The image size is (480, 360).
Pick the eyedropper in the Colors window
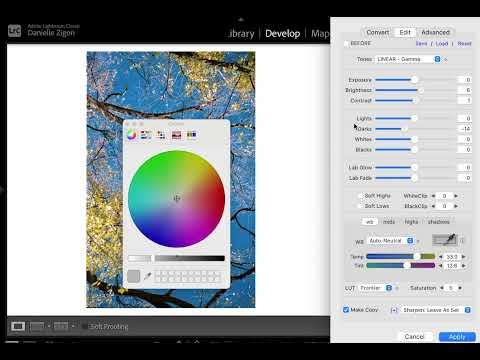(x=147, y=276)
